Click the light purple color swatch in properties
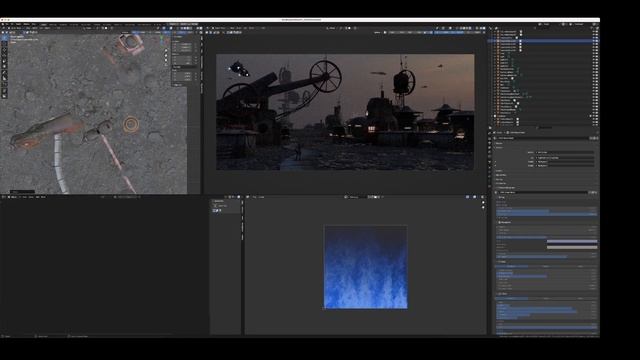This screenshot has width=640, height=360. tap(572, 242)
